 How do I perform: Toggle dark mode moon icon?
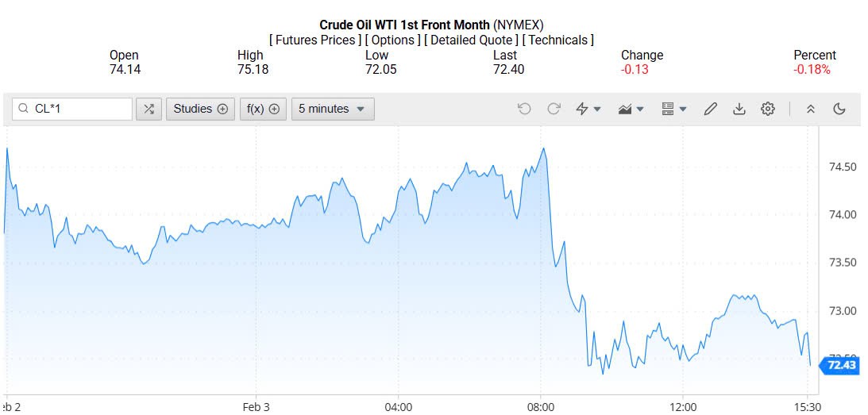click(839, 109)
